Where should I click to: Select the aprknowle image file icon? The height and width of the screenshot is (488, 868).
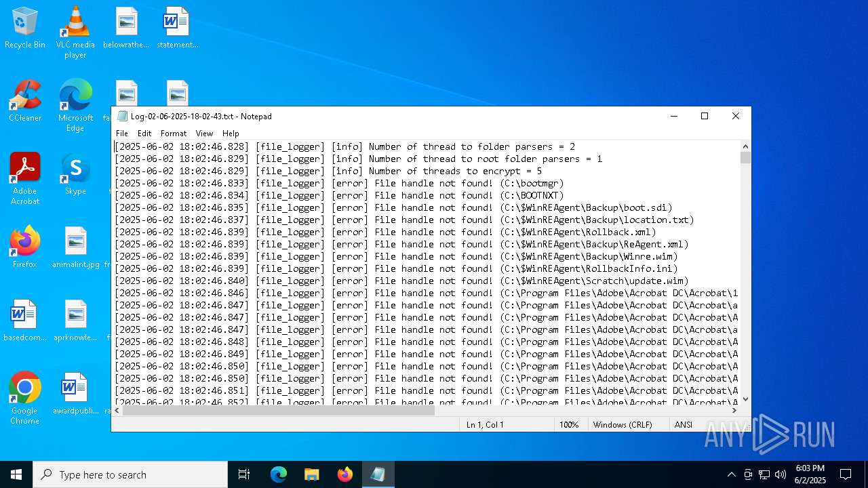75,321
